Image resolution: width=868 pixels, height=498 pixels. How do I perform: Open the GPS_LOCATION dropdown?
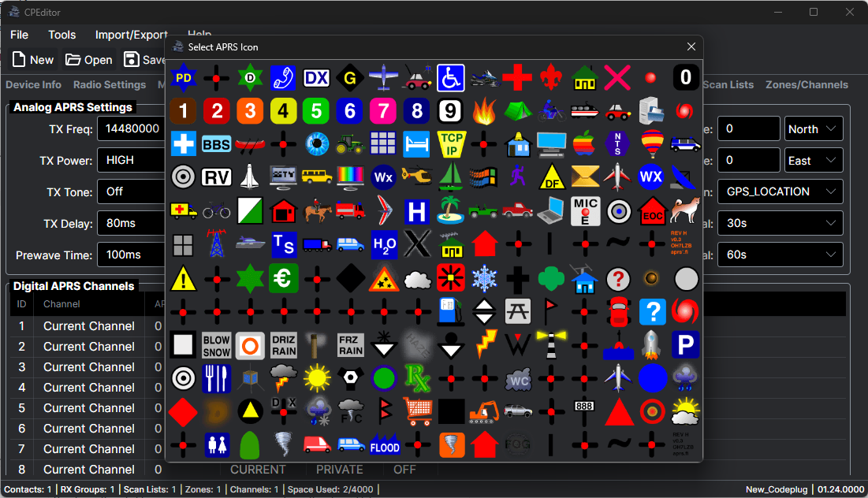pyautogui.click(x=780, y=191)
